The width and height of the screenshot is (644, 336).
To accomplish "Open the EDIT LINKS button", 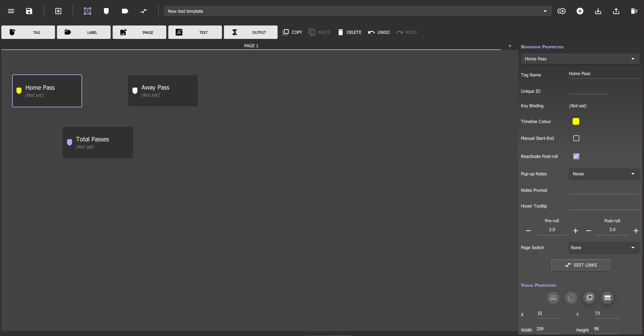I will [580, 265].
